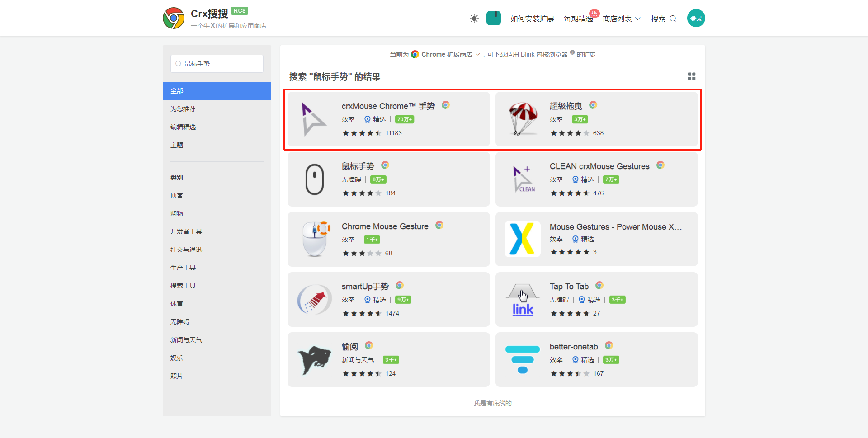Viewport: 868px width, 438px height.
Task: Click the smartUp手势 rocket icon
Action: (315, 299)
